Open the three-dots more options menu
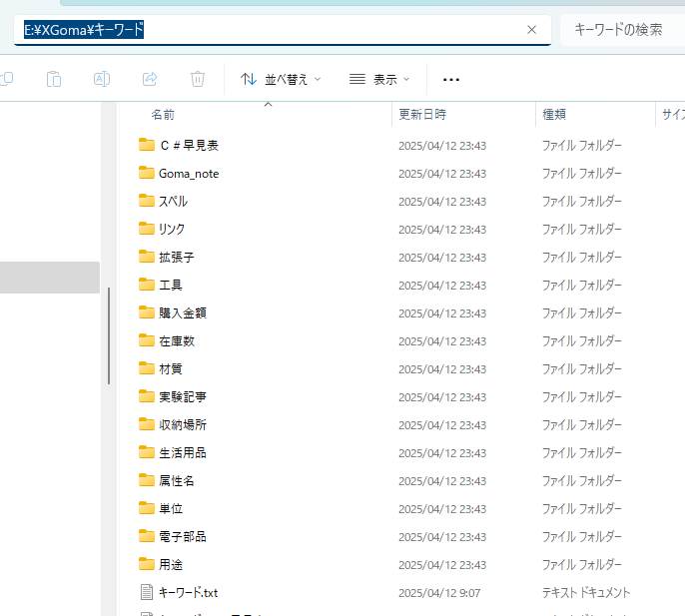Screen dimensions: 685x616 click(451, 80)
